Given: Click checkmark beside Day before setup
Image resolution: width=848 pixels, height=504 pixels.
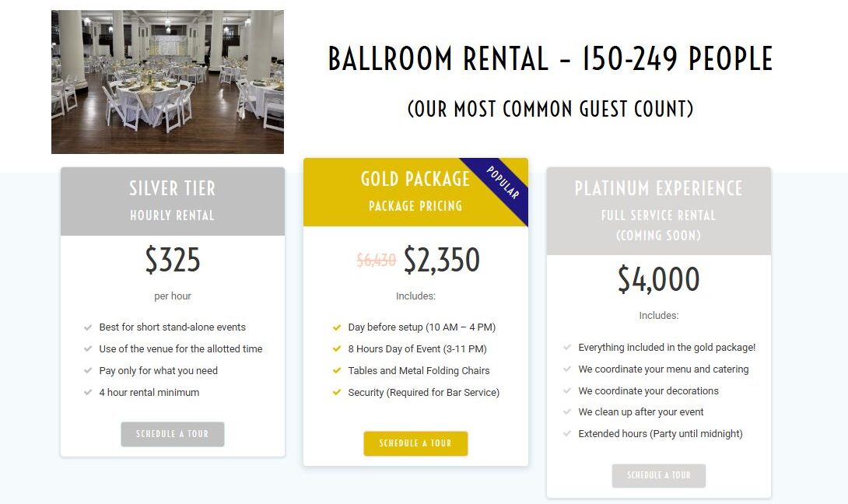Looking at the screenshot, I should point(336,327).
